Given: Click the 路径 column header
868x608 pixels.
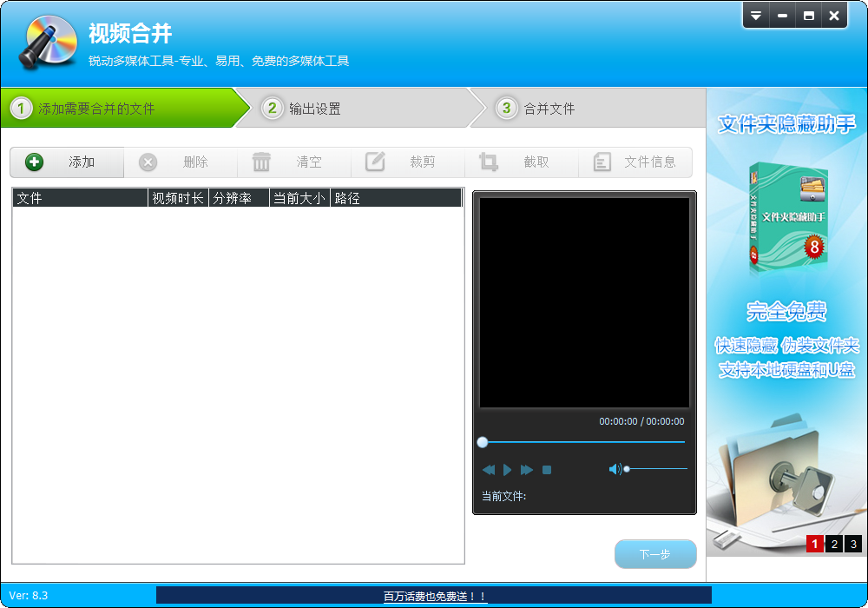Looking at the screenshot, I should tap(397, 198).
